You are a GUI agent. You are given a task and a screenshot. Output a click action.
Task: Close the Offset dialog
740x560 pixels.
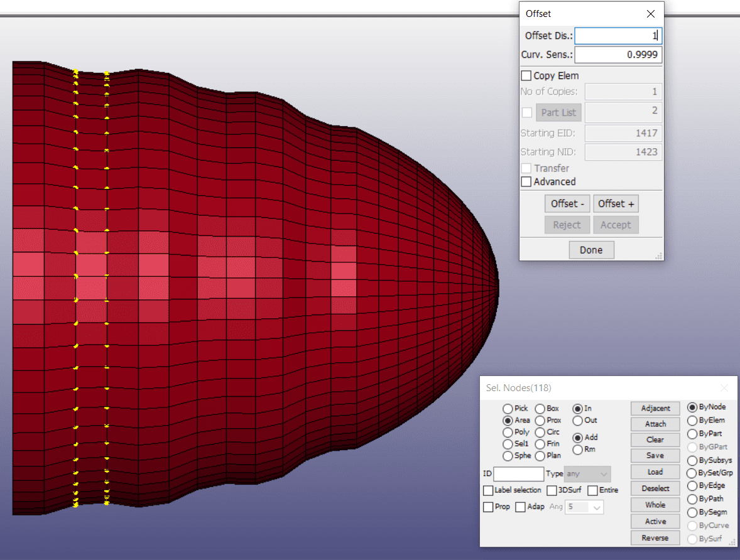tap(651, 14)
